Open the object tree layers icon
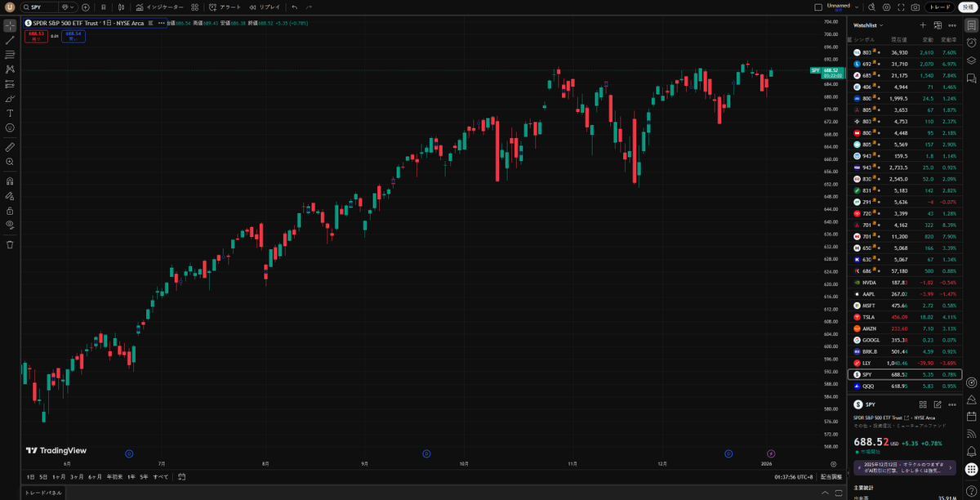Image resolution: width=980 pixels, height=500 pixels. pos(971,60)
